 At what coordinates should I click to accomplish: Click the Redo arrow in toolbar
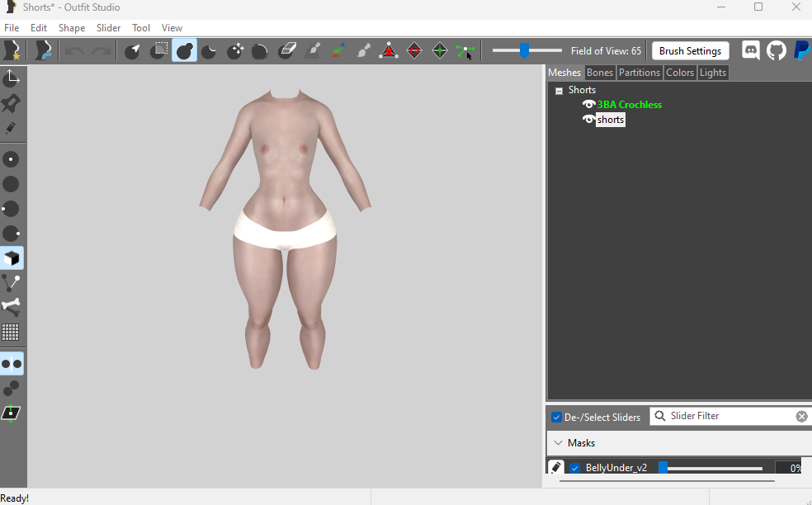(x=101, y=51)
